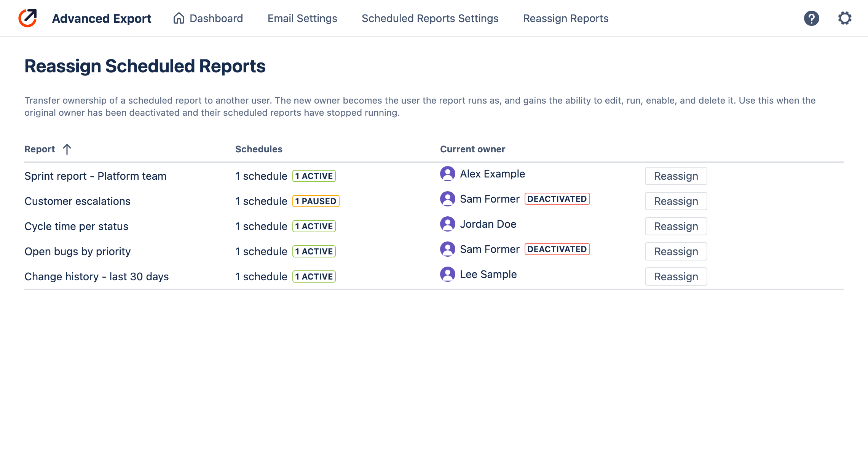Click the 1 ACTIVE badge for Sprint report
The image size is (868, 457).
click(314, 176)
